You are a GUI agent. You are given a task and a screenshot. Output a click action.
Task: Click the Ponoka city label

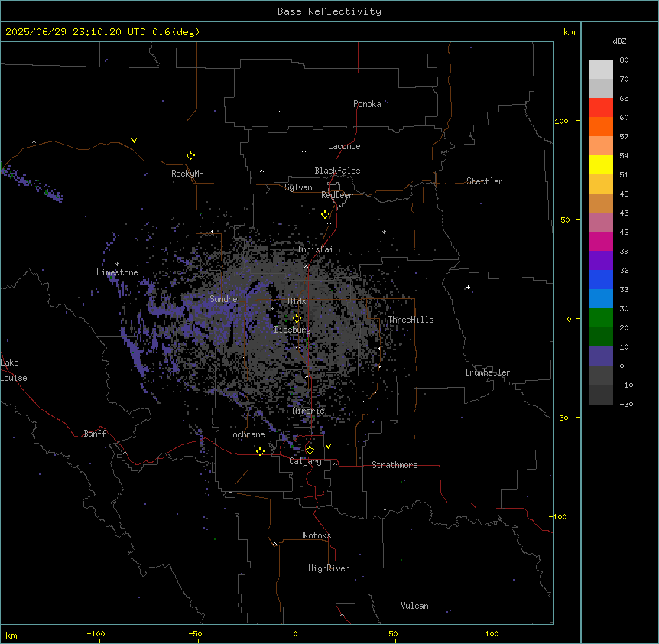pos(367,104)
